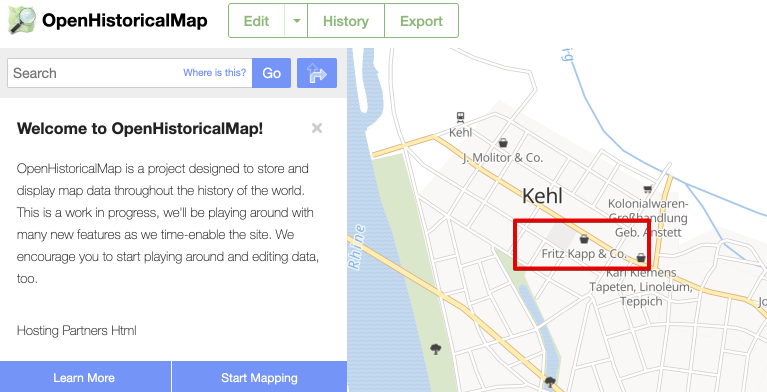
Task: Open directions with the arrow icon
Action: click(x=317, y=73)
